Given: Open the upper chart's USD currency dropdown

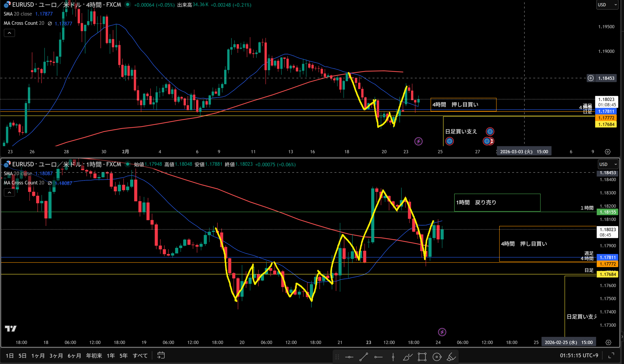Looking at the screenshot, I should coord(607,5).
